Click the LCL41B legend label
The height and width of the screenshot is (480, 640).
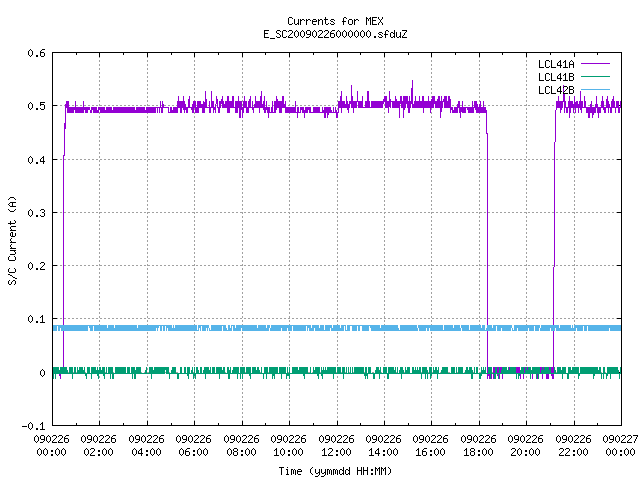pos(556,77)
